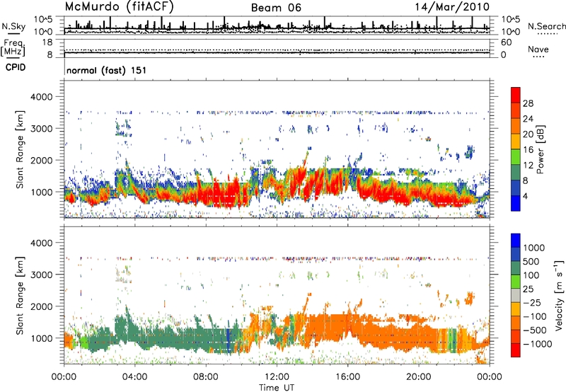Click the "18" frequency axis tick label
Viewport: 566px width, 392px height.
pos(47,42)
